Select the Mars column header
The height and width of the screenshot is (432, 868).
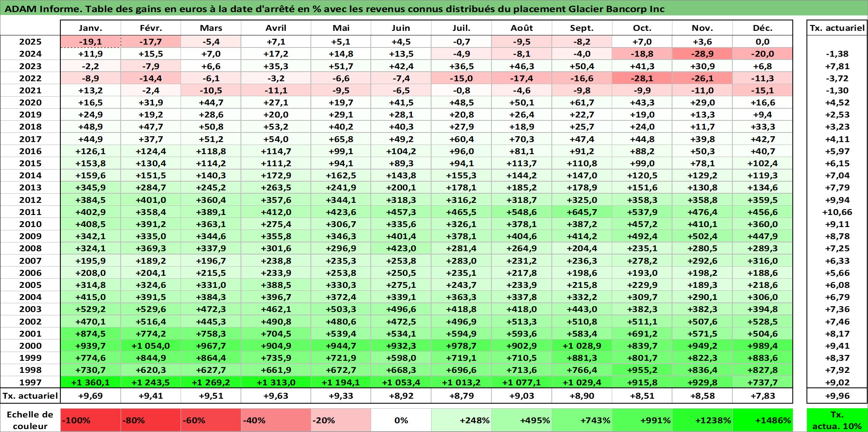(211, 28)
